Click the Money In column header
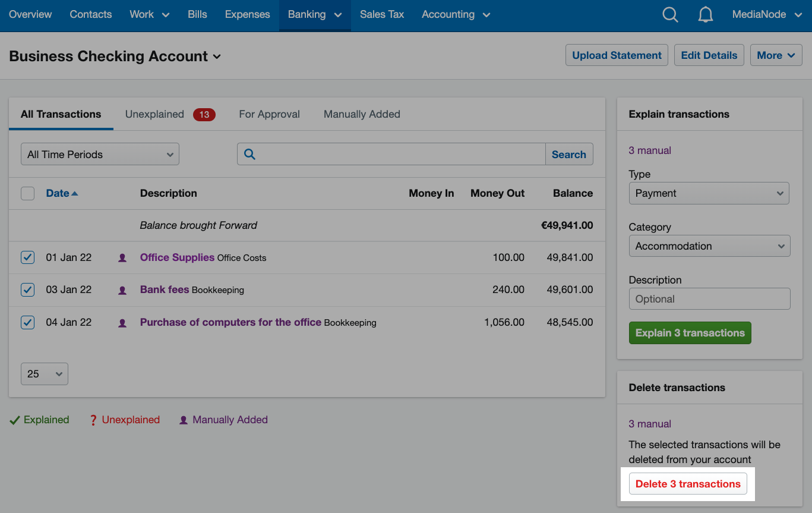 [x=431, y=193]
